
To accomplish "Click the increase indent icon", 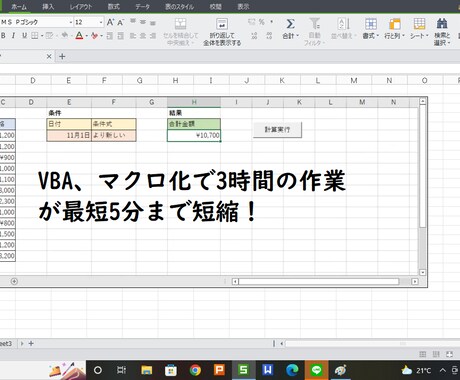I will (x=121, y=36).
